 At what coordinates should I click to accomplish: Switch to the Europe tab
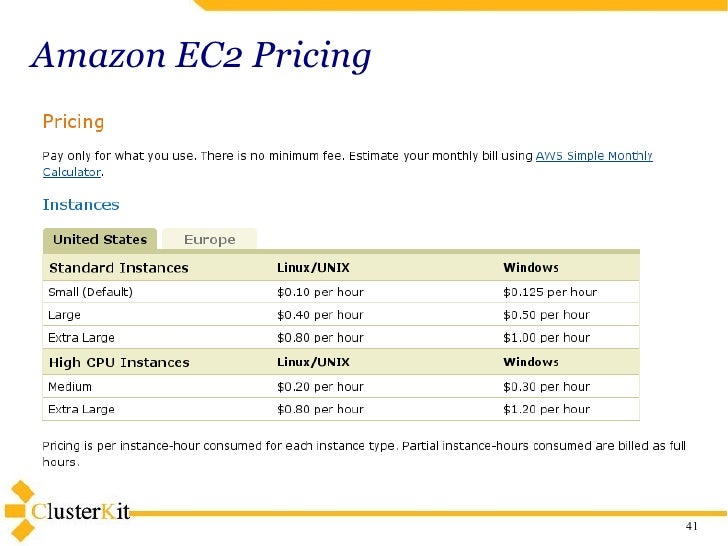209,240
